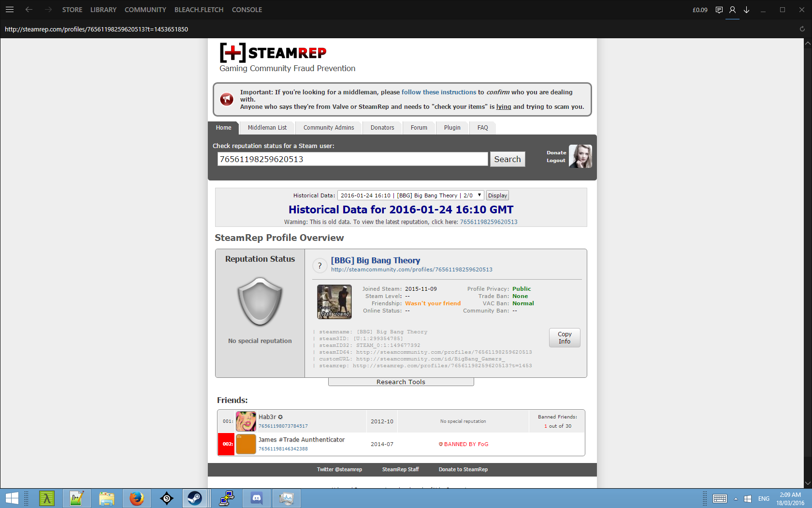Open the downloads arrow icon
The width and height of the screenshot is (812, 508).
coord(747,10)
